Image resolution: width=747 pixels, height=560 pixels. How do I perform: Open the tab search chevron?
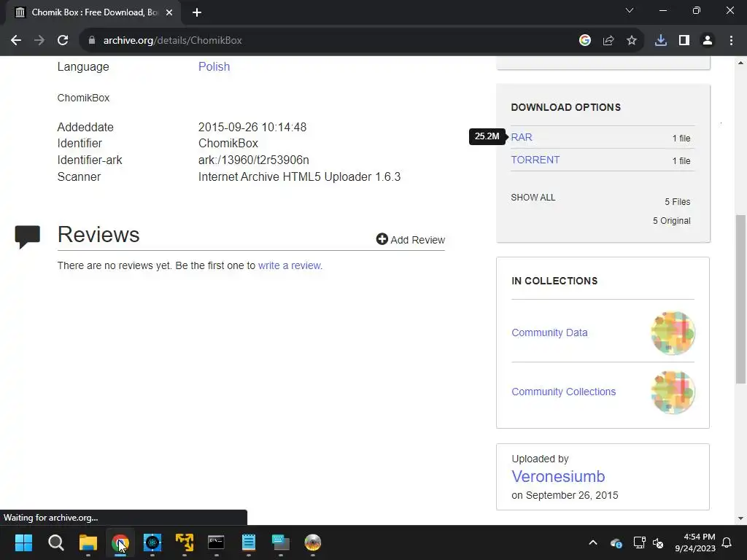click(x=630, y=10)
